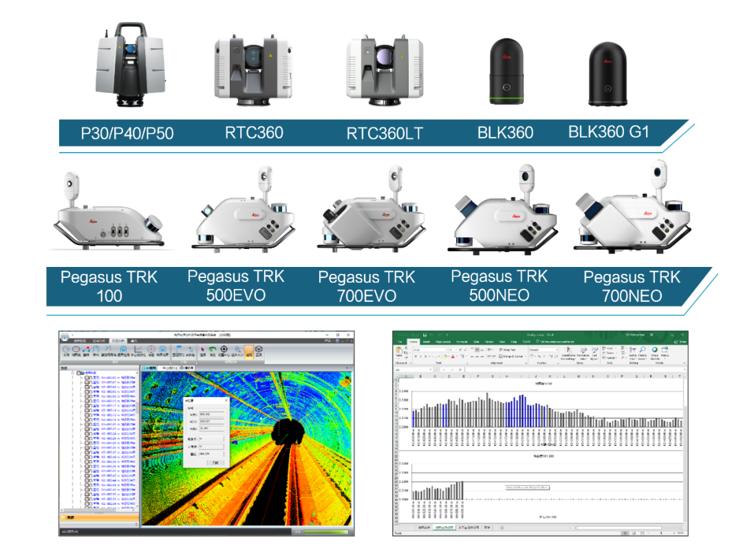Select the third sheet tab in Excel
Screen dimensions: 743x560
pos(469,527)
